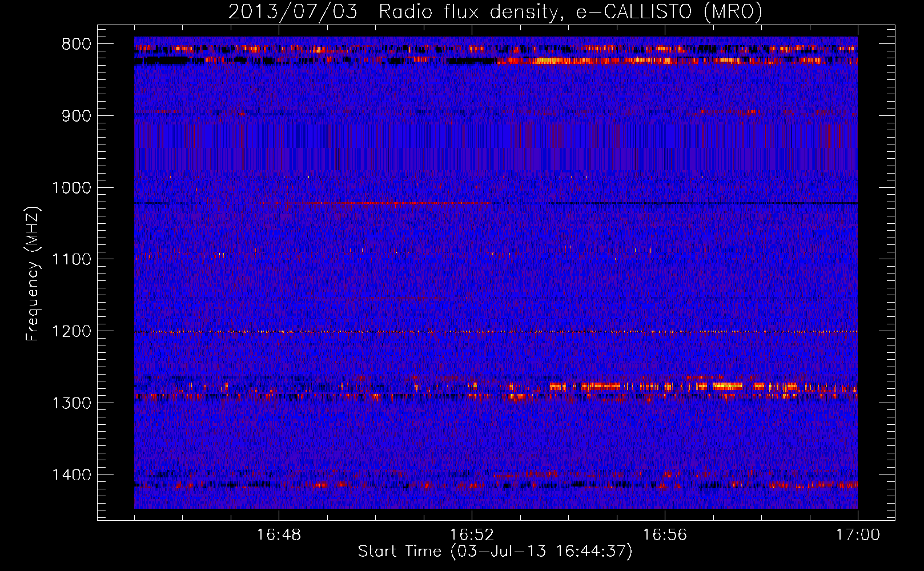Select the 800 frequency tick label
Screen dimensions: 924x571
coord(77,44)
